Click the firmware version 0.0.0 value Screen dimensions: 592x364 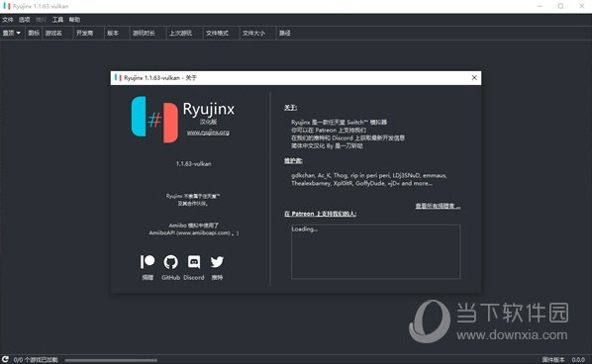tap(578, 360)
